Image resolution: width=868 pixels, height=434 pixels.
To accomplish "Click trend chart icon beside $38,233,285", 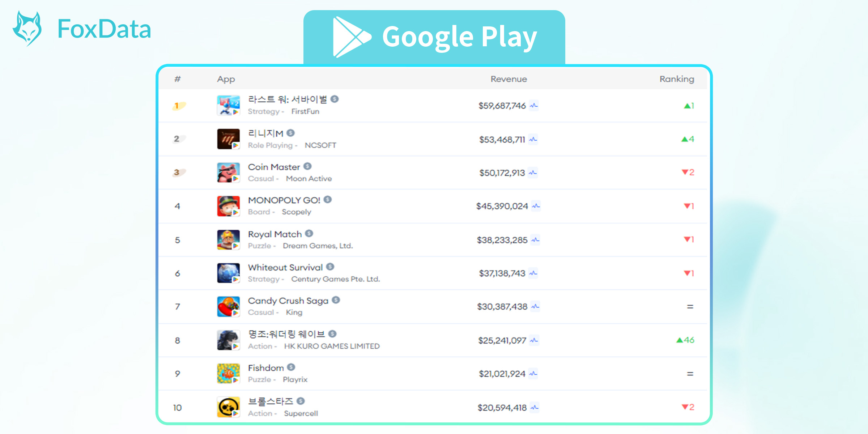I will tap(535, 240).
